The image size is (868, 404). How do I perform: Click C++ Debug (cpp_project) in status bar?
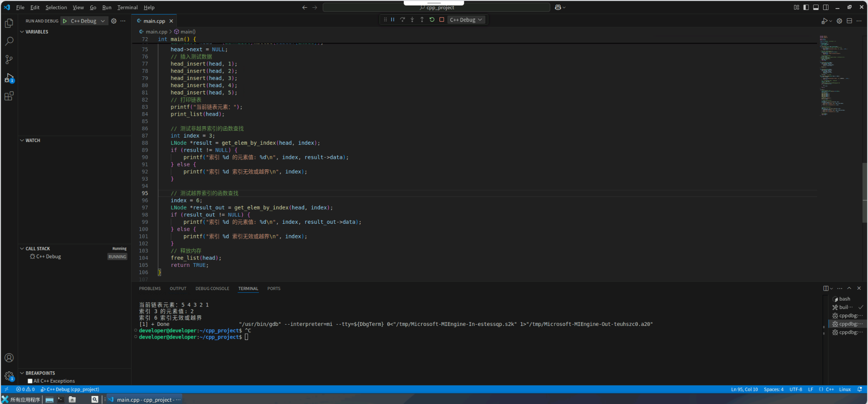coord(70,389)
